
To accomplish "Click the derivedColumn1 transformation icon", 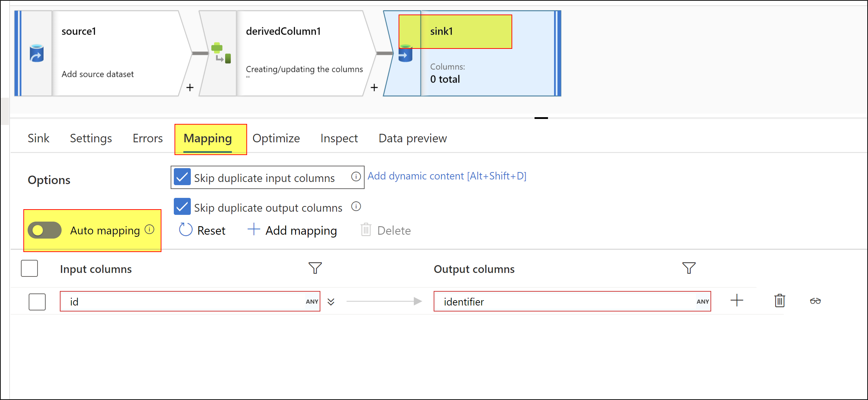I will (x=221, y=53).
